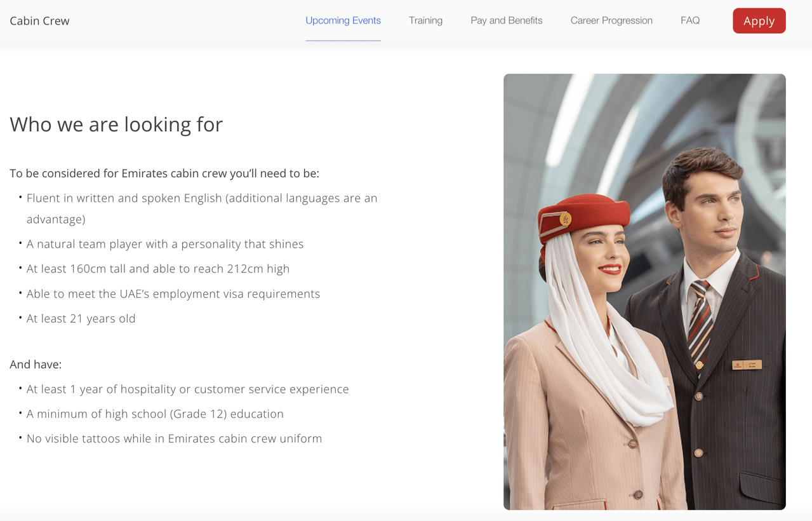Open Pay and Benefits tab
The height and width of the screenshot is (521, 812).
[506, 20]
